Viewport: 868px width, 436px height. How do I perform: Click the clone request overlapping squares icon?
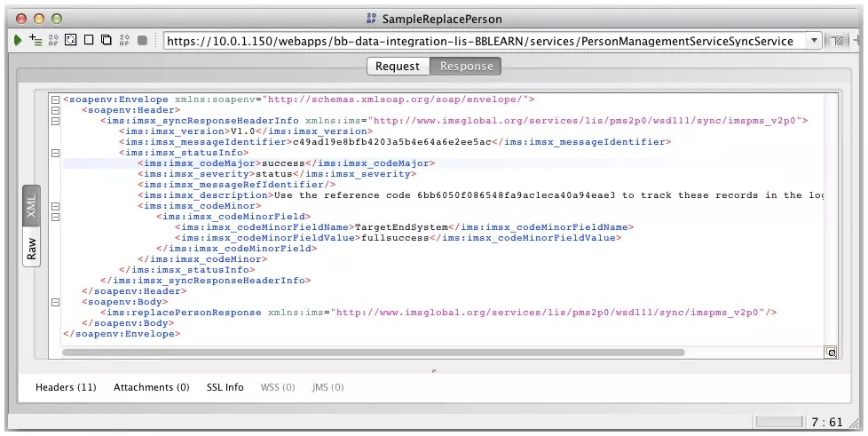pos(106,40)
